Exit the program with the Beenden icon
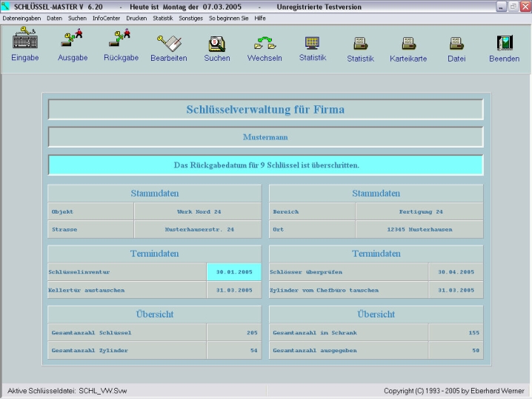532x399 pixels. (x=504, y=44)
